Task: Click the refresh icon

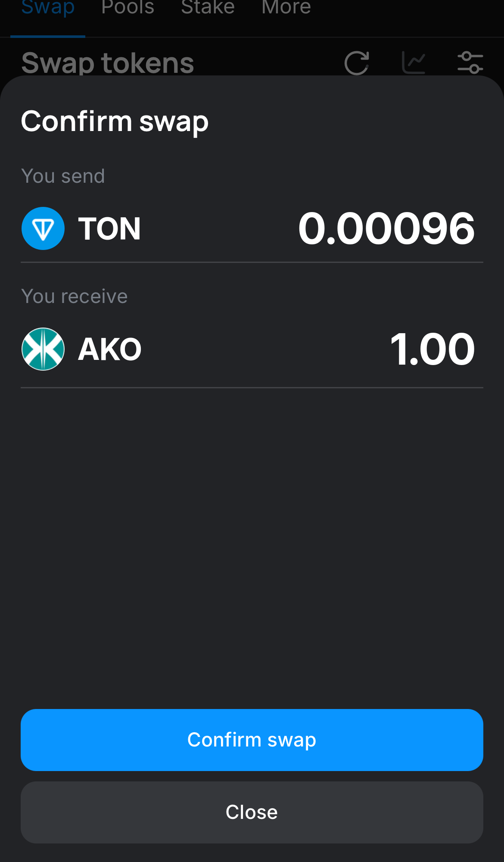Action: [x=357, y=63]
